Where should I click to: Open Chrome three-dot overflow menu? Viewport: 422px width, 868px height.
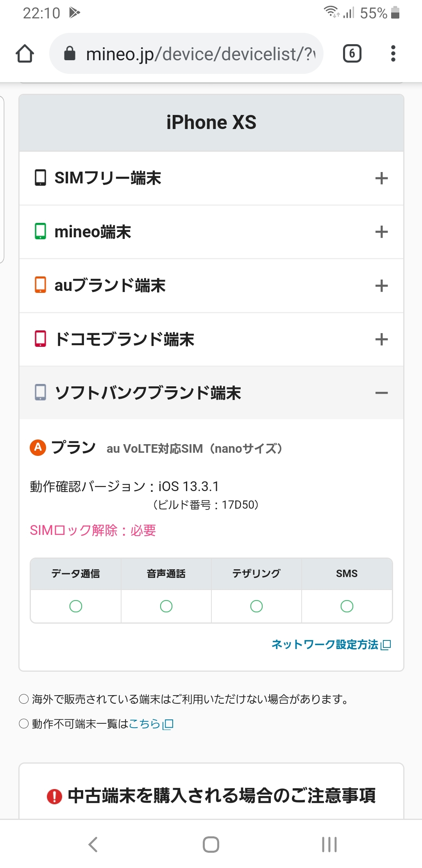(x=393, y=54)
